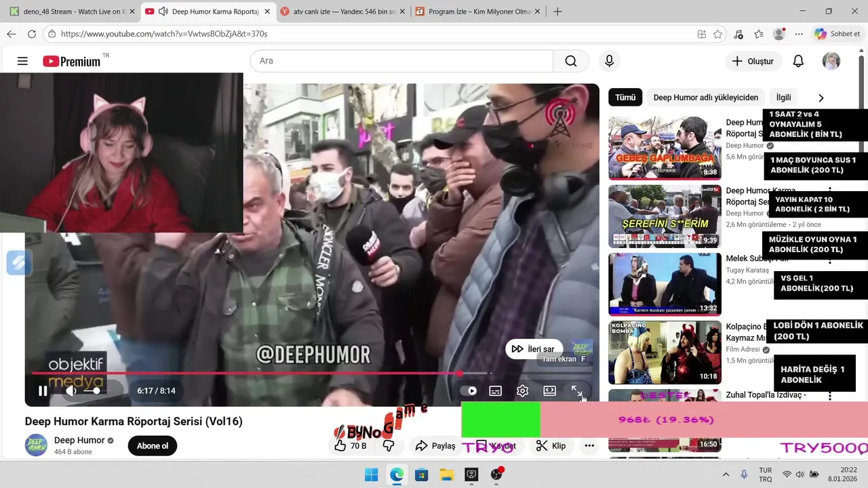Open browser Settings and more menu
The width and height of the screenshot is (868, 488).
coord(799,34)
